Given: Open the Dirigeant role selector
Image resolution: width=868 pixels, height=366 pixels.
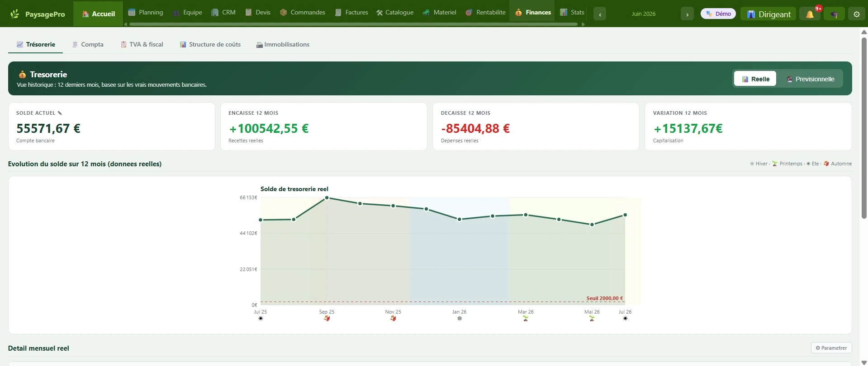Looking at the screenshot, I should pos(768,14).
